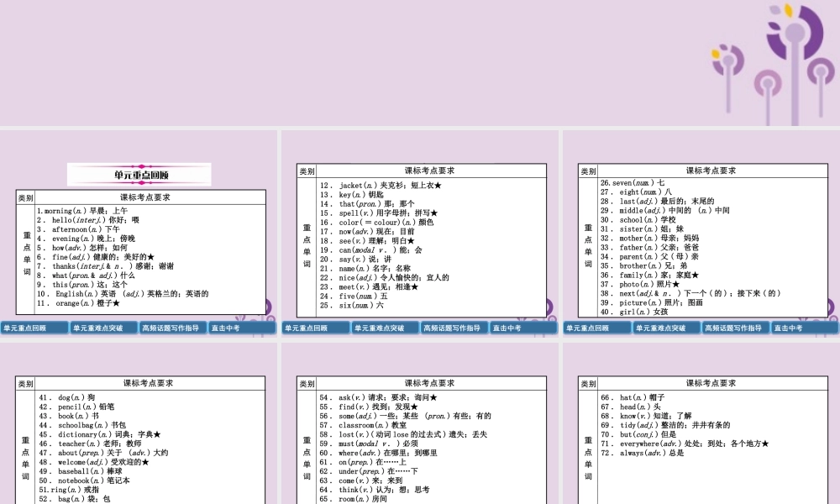Image resolution: width=840 pixels, height=504 pixels.
Task: Select the row '22. nice(adj.) 令人愉快的；宜人的'
Action: 385,278
